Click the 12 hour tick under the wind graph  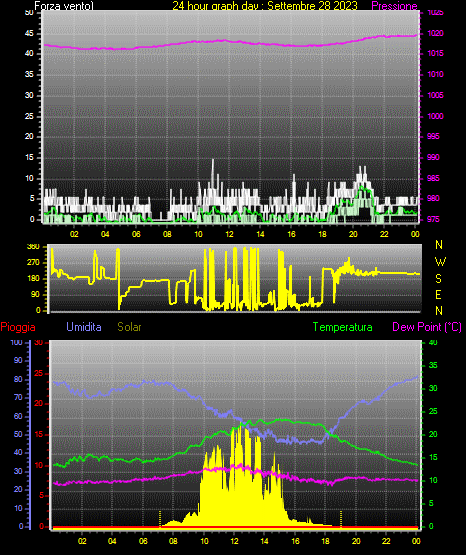tap(229, 234)
